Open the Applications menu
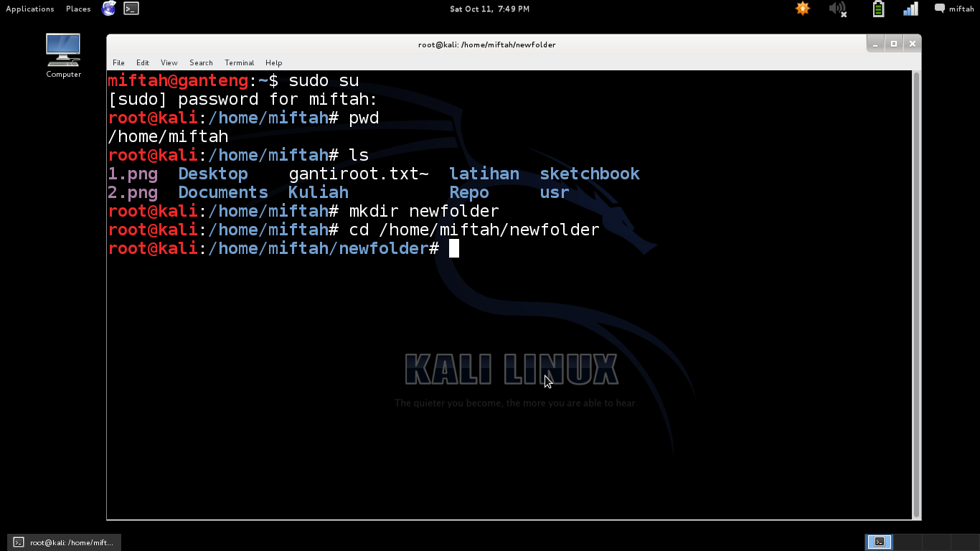Image resolution: width=980 pixels, height=551 pixels. (x=30, y=9)
